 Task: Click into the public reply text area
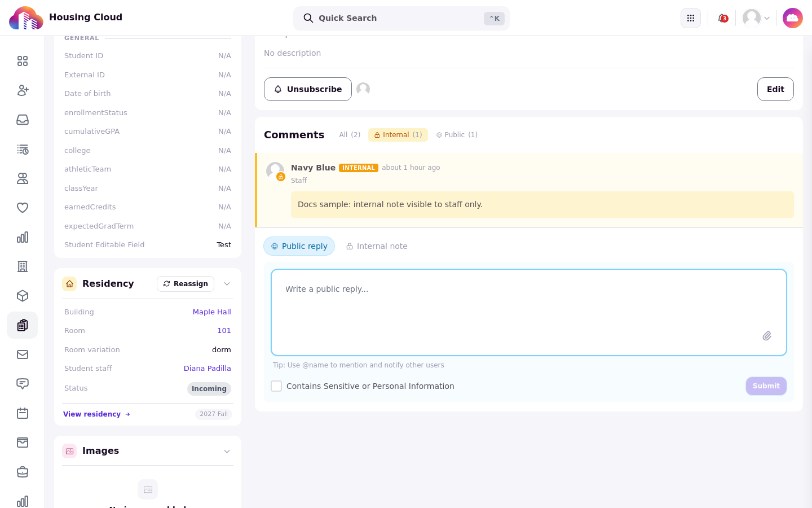[x=529, y=312]
